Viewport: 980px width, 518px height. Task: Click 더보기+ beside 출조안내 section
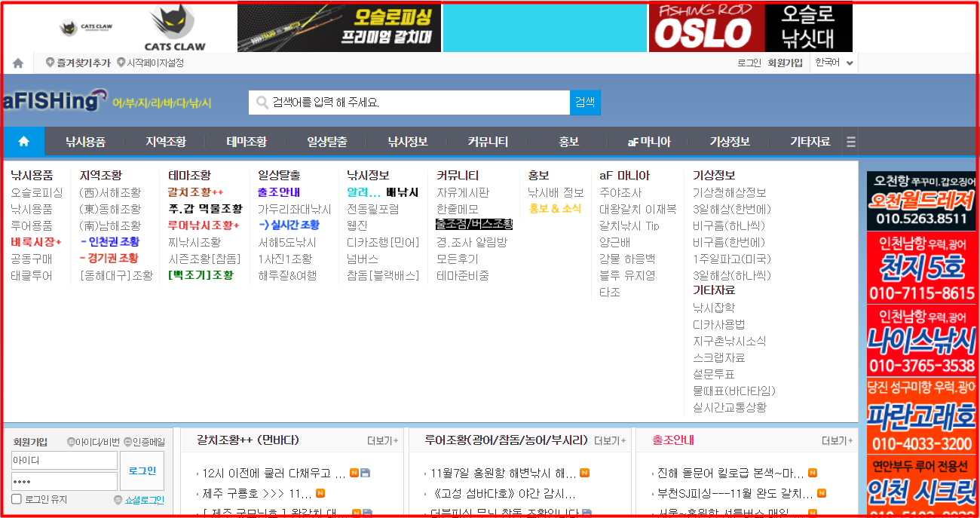point(838,440)
